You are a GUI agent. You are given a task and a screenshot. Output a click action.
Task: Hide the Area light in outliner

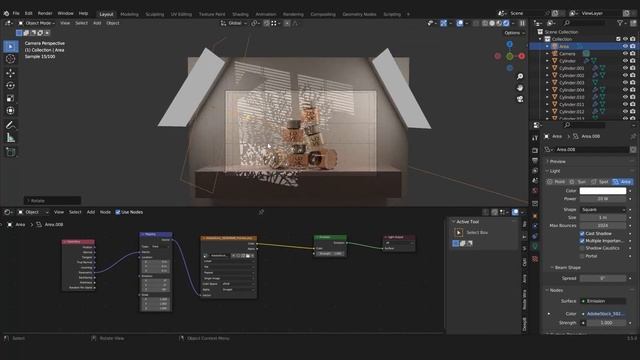(625, 47)
